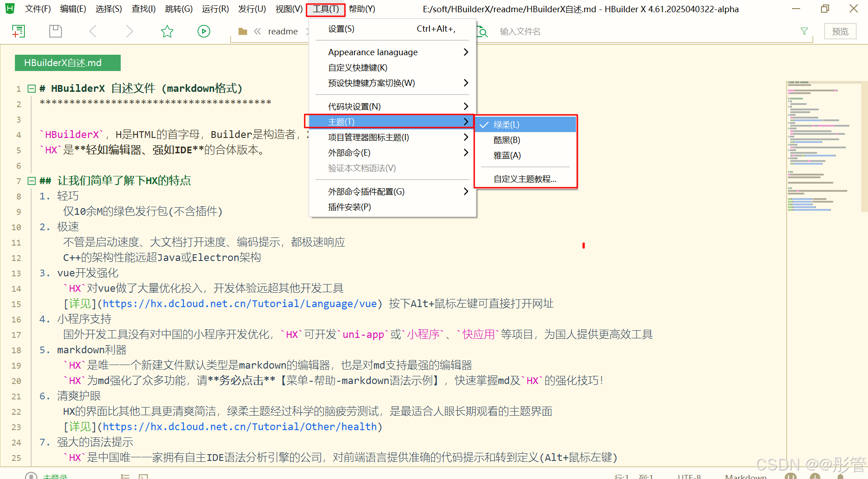Open the Tutorial/Language/vue link

tap(240, 304)
